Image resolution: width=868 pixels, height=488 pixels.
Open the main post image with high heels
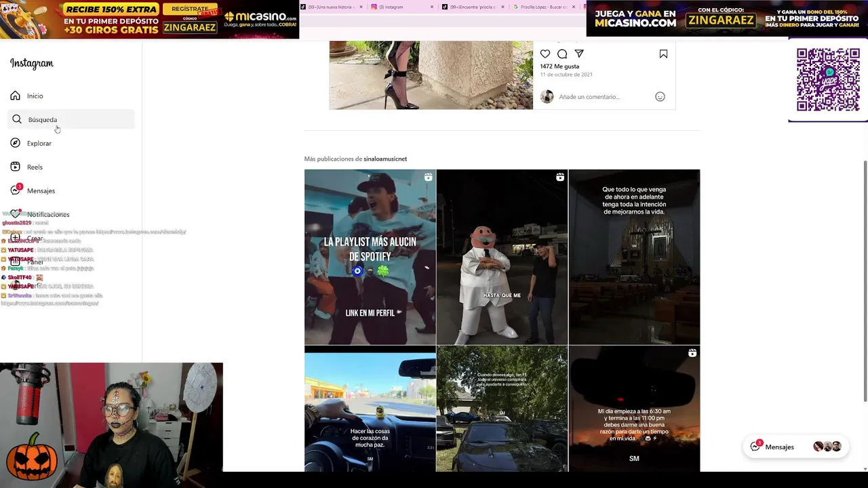coord(431,75)
